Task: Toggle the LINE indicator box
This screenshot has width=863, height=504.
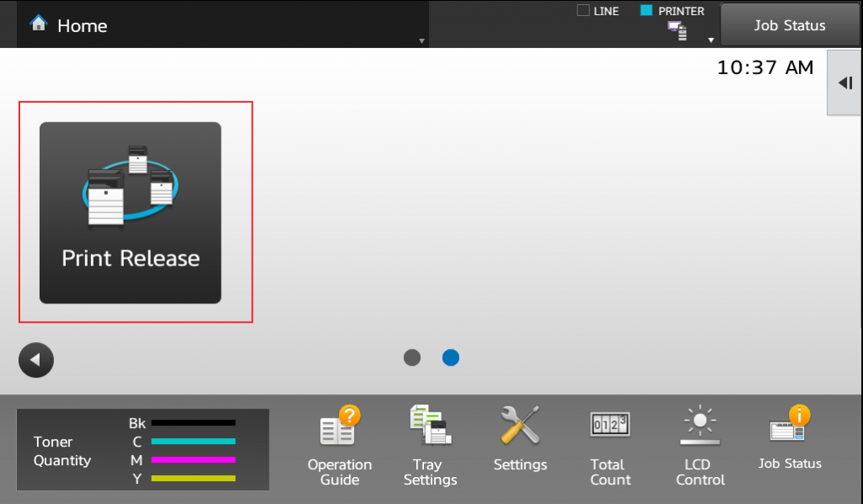Action: click(x=583, y=11)
